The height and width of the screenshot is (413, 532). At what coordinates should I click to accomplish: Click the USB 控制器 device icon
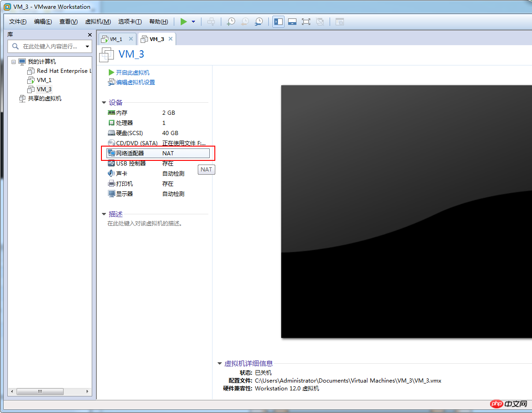tap(111, 163)
